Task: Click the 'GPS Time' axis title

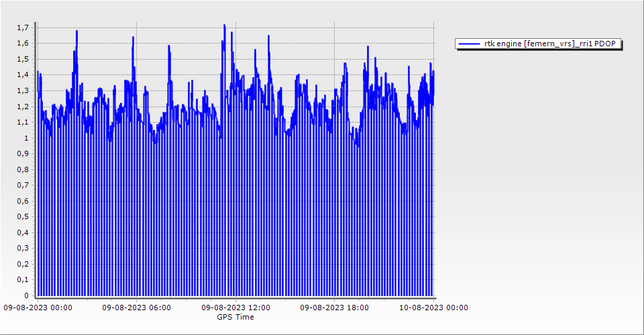Action: (x=235, y=317)
